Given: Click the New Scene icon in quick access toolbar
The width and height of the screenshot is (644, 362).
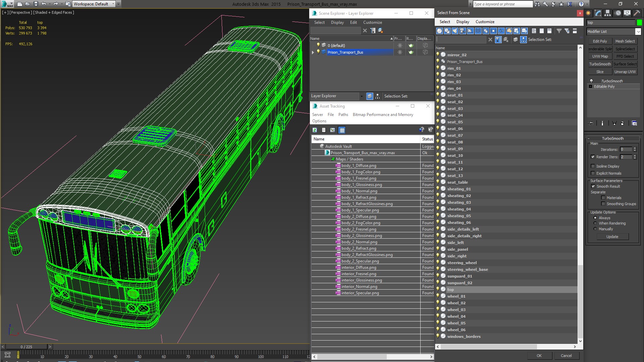Looking at the screenshot, I should (x=19, y=4).
